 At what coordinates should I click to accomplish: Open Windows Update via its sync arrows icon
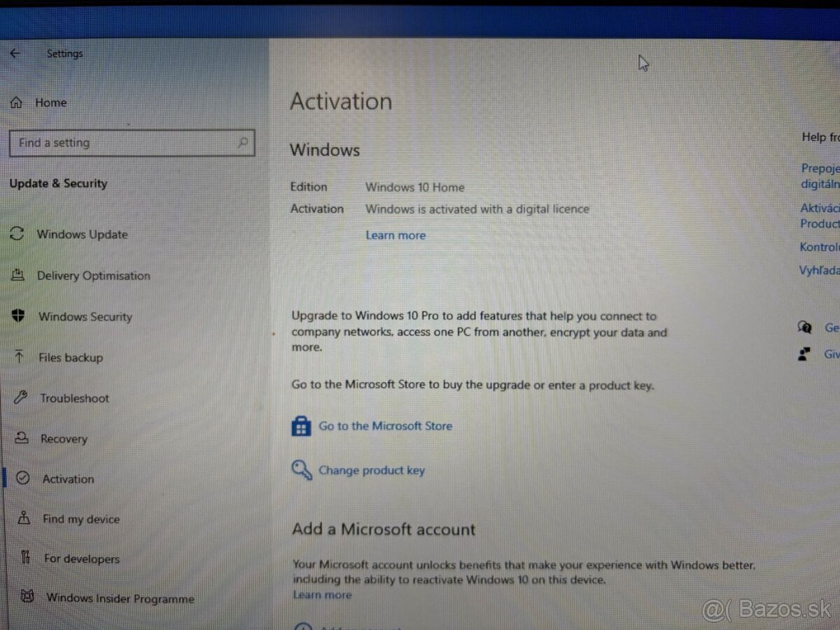point(17,234)
